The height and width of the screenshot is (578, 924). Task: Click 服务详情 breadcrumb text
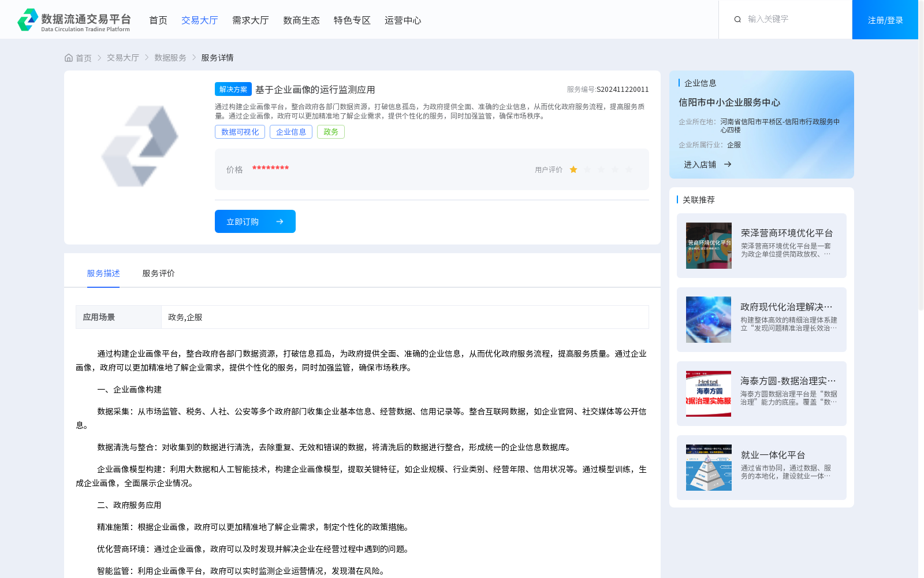217,58
